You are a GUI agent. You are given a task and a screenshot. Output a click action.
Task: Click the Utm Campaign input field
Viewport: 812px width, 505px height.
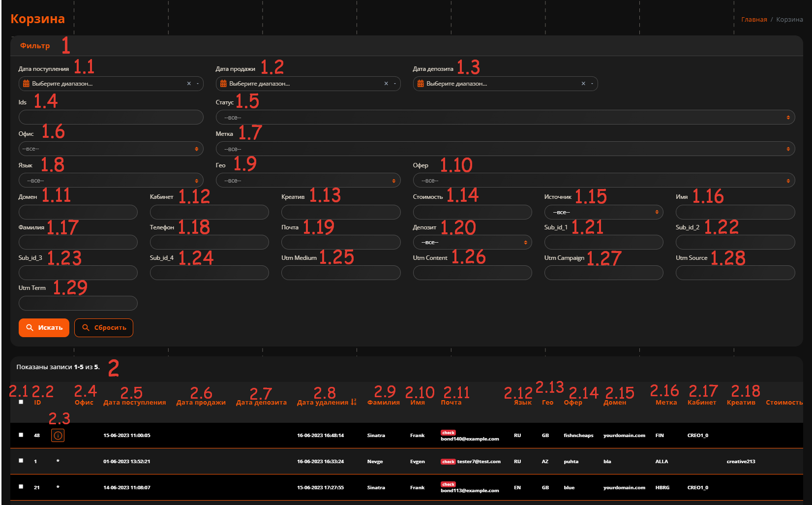coord(603,273)
